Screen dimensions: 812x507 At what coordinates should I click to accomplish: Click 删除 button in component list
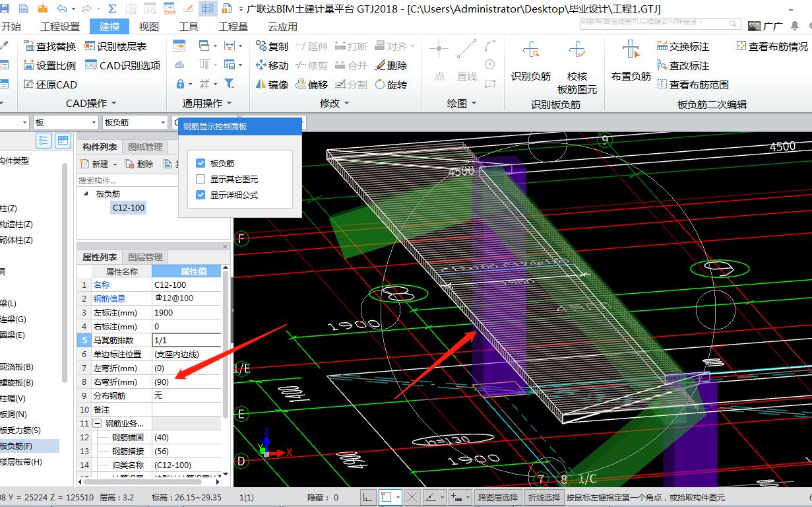139,164
